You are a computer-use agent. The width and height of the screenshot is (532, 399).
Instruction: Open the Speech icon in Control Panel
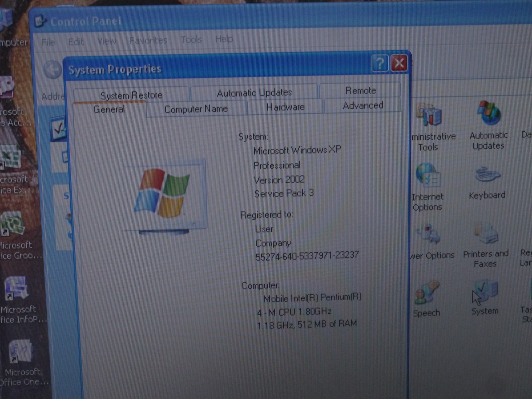tap(427, 293)
